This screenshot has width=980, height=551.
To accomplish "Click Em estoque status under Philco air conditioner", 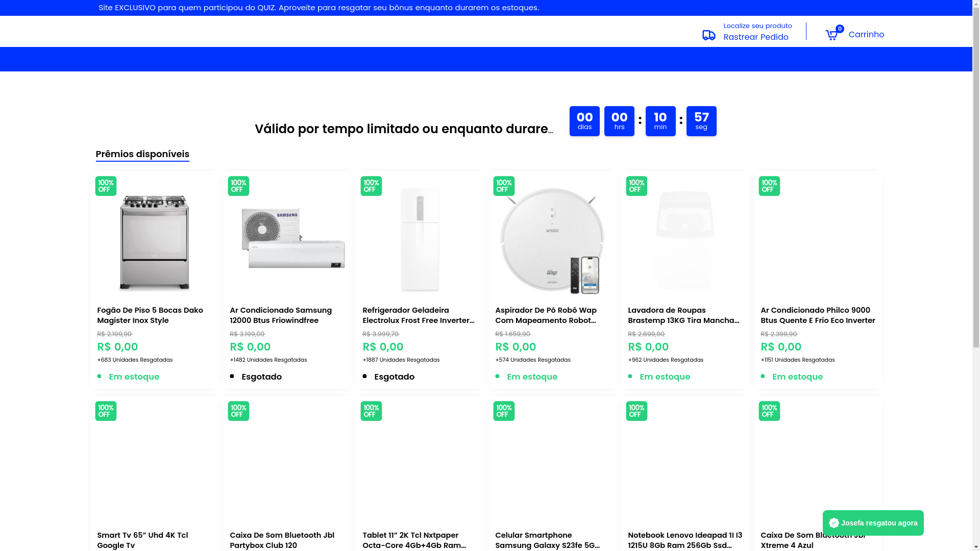I will coord(797,377).
